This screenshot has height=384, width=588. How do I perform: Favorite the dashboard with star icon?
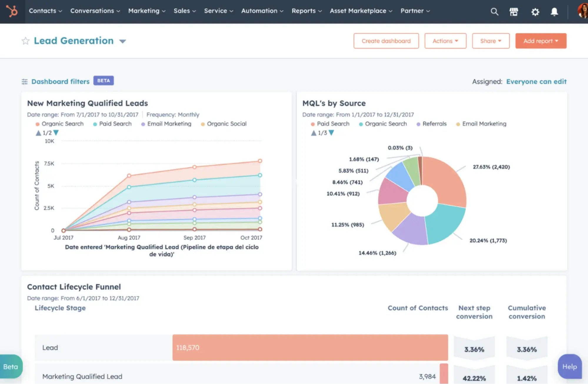[26, 41]
